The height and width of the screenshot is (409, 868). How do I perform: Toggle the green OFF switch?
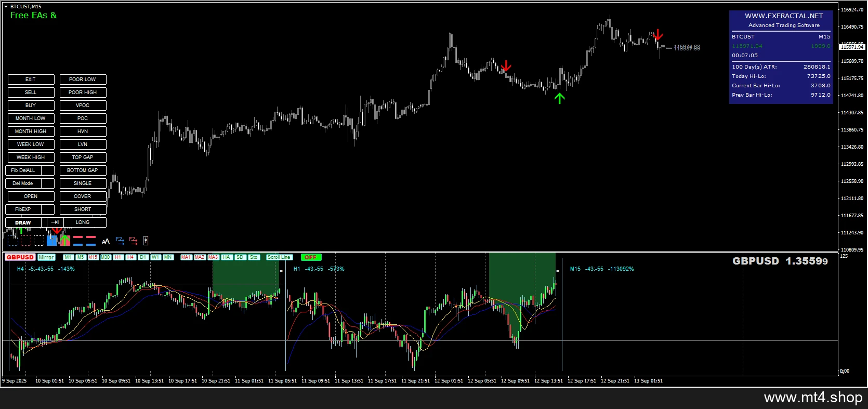coord(311,257)
